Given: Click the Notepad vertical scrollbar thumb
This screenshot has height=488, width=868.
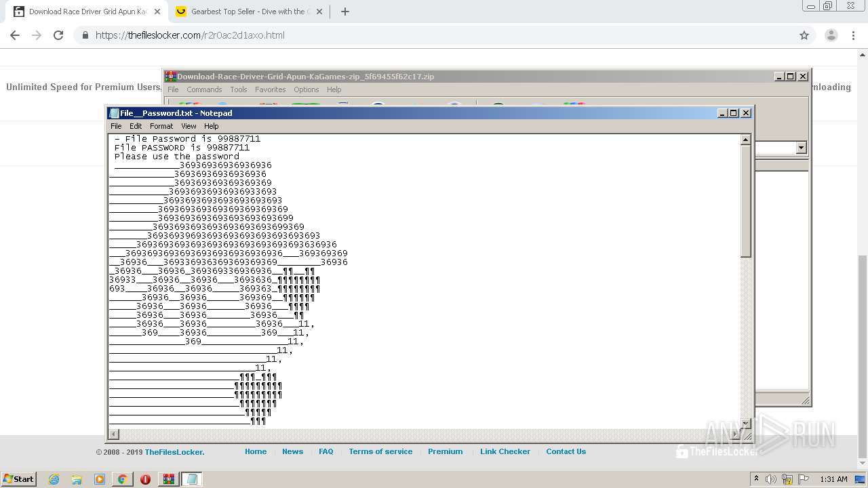Looking at the screenshot, I should pyautogui.click(x=745, y=201).
